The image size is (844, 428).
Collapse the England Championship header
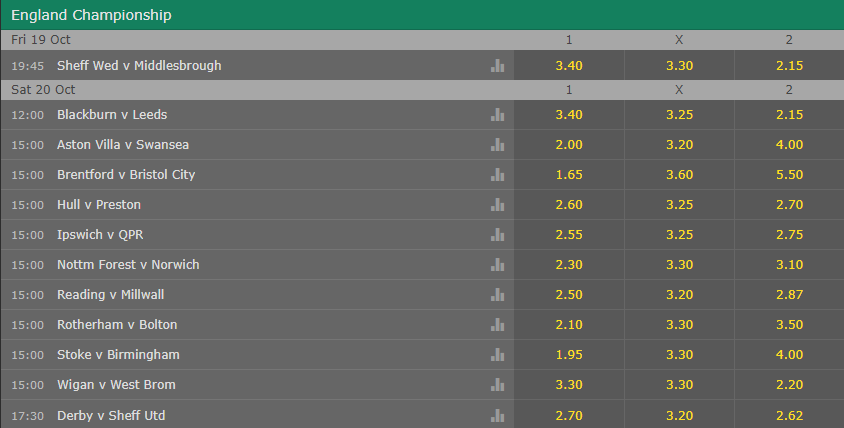(x=422, y=15)
